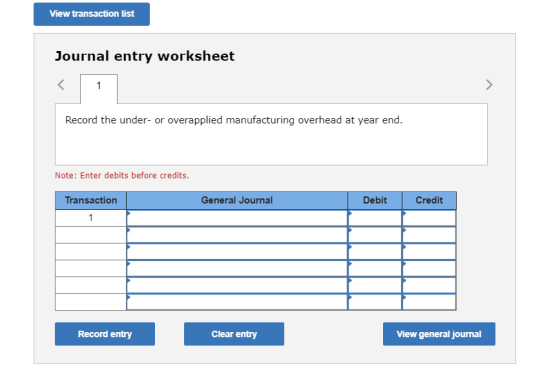Click Debit field in fourth row
560x385 pixels.
click(375, 268)
